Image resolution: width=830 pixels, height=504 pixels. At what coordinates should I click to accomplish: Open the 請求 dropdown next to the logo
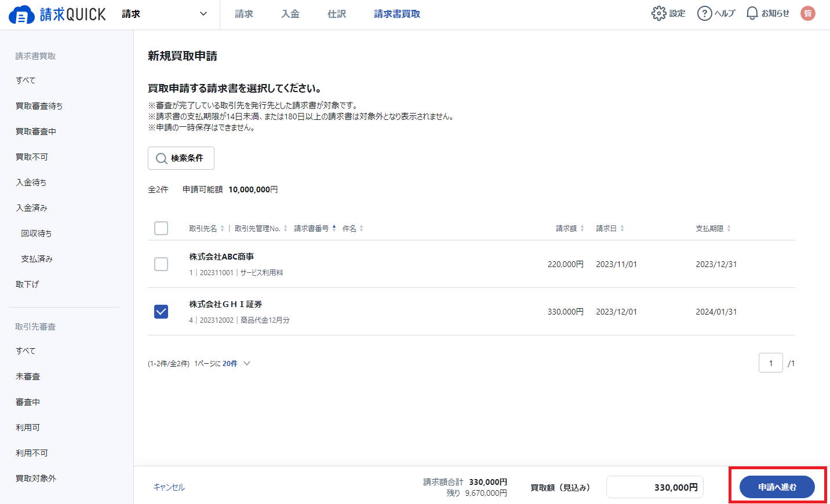coord(165,14)
